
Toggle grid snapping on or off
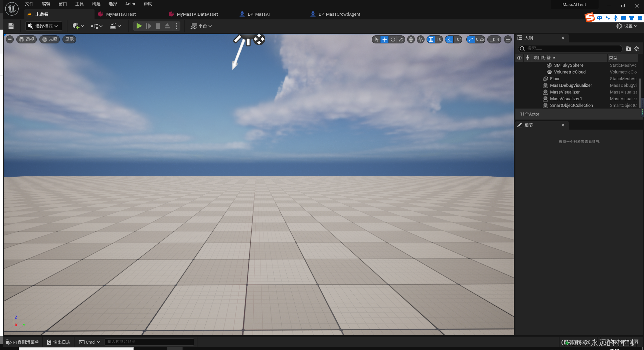coord(431,39)
